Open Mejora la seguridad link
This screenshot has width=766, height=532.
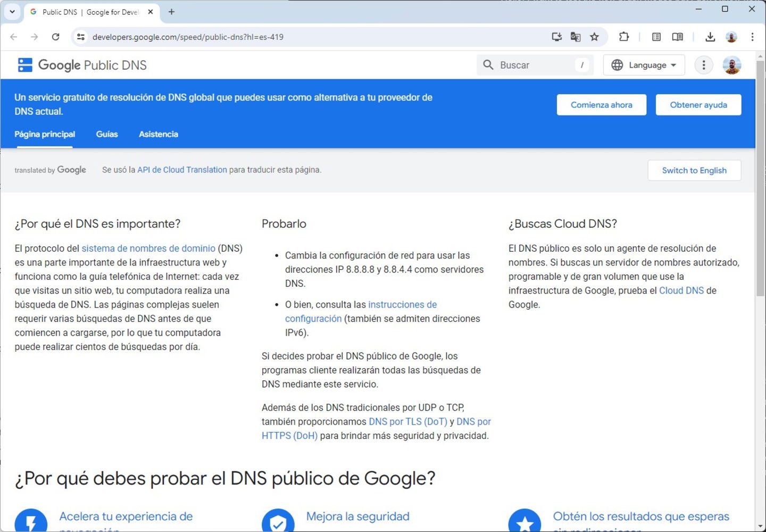(358, 517)
